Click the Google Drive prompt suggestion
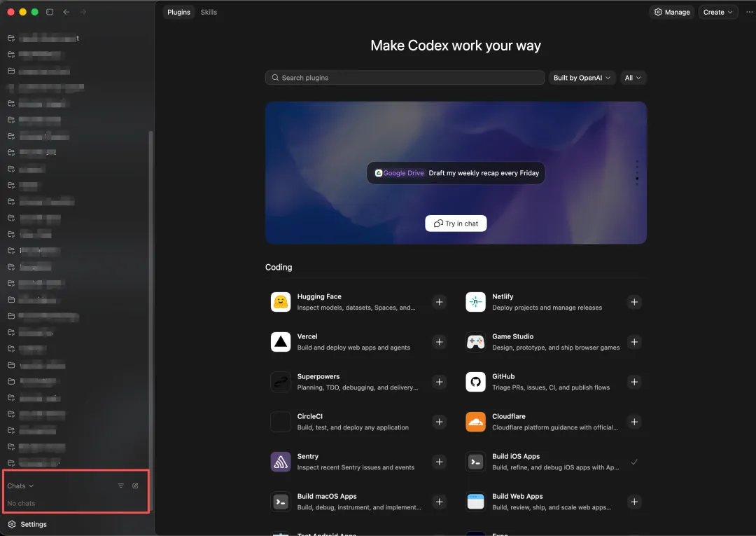The height and width of the screenshot is (536, 756). point(456,173)
